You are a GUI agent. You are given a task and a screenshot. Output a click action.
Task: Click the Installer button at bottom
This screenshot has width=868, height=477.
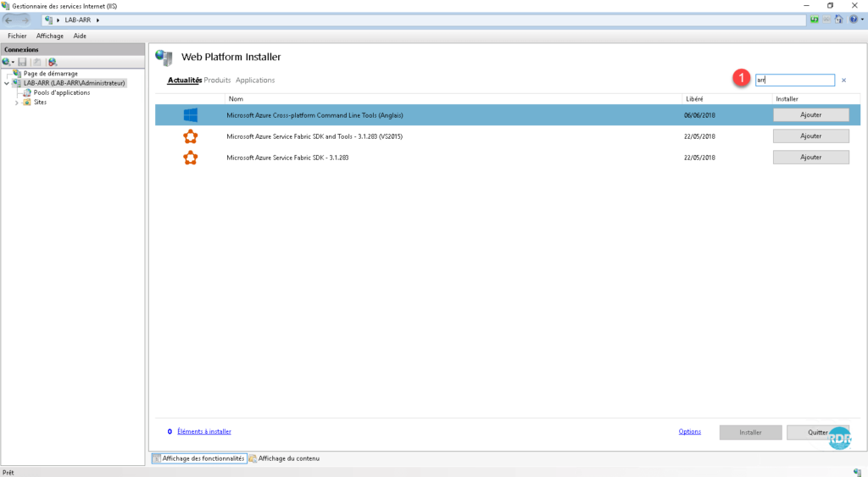(751, 432)
